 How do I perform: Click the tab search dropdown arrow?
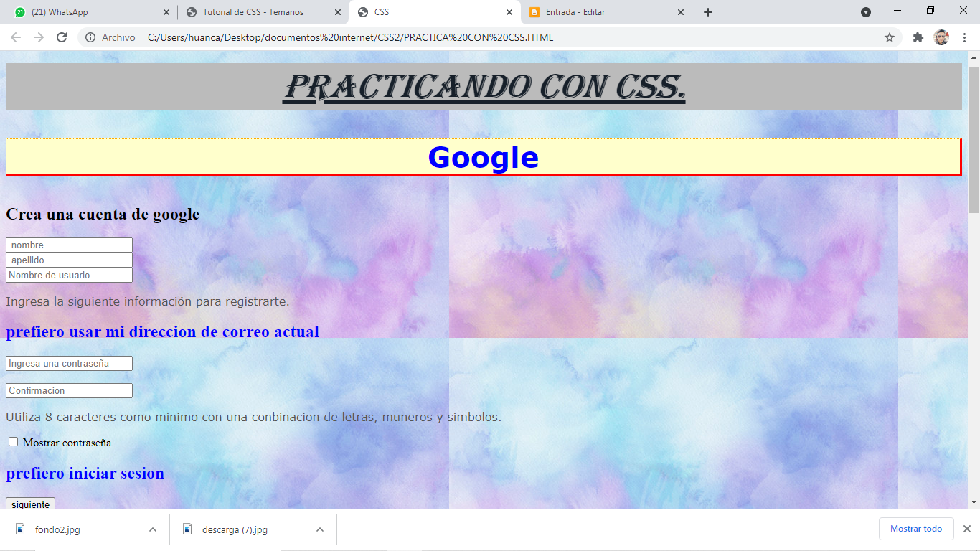coord(866,12)
